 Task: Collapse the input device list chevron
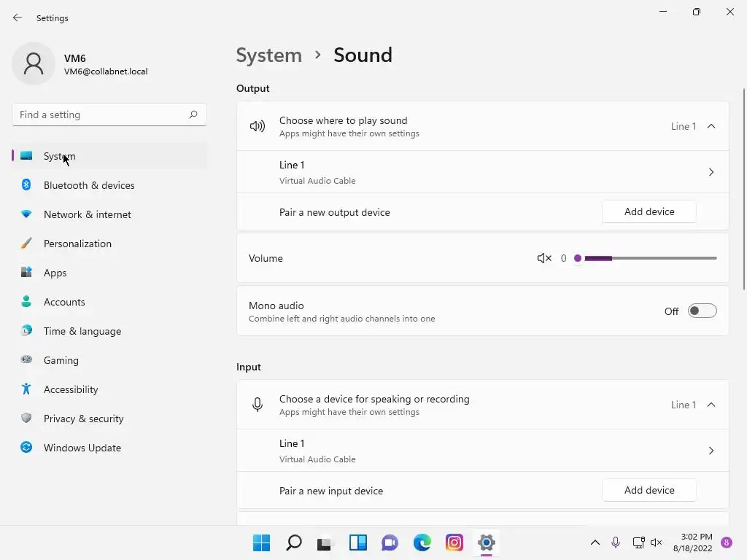pyautogui.click(x=711, y=405)
